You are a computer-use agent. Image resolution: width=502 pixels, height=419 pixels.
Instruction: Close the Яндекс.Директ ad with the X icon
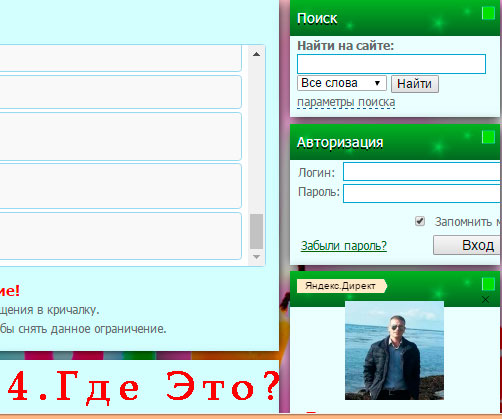pyautogui.click(x=485, y=300)
